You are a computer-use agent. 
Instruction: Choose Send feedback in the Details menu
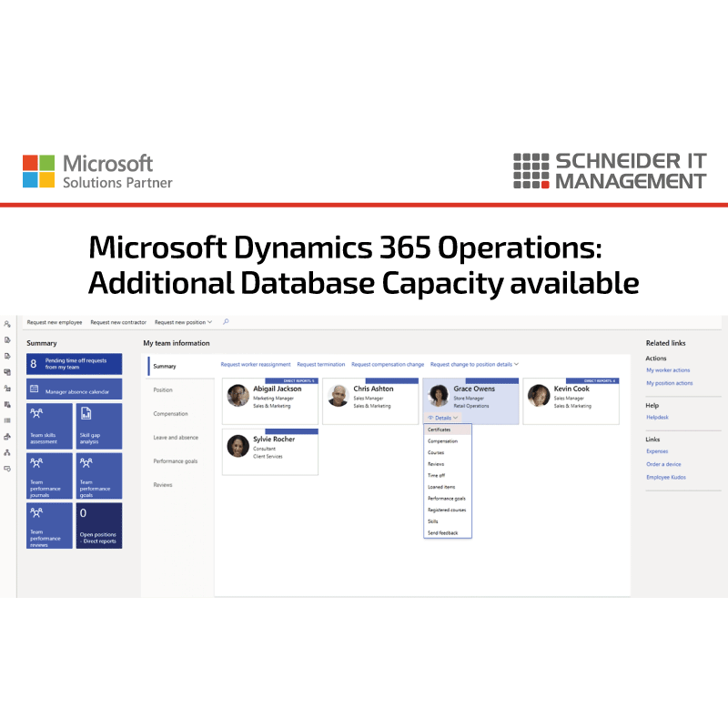tap(448, 533)
